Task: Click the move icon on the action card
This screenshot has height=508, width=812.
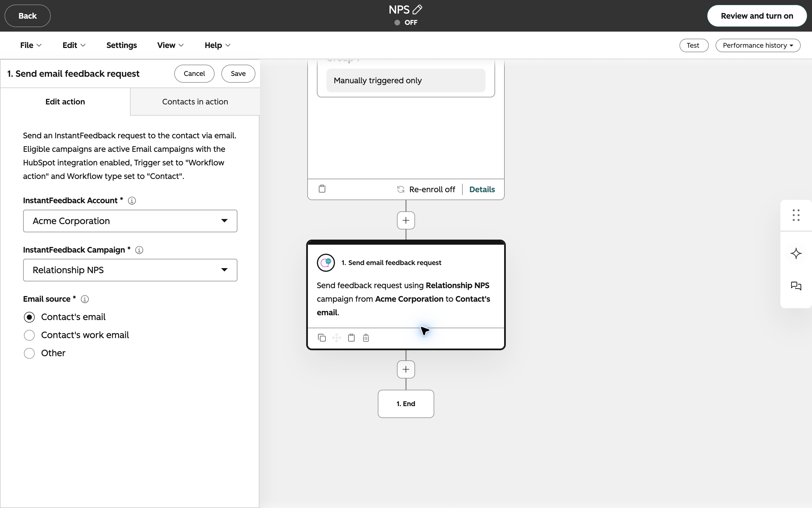Action: tap(337, 338)
